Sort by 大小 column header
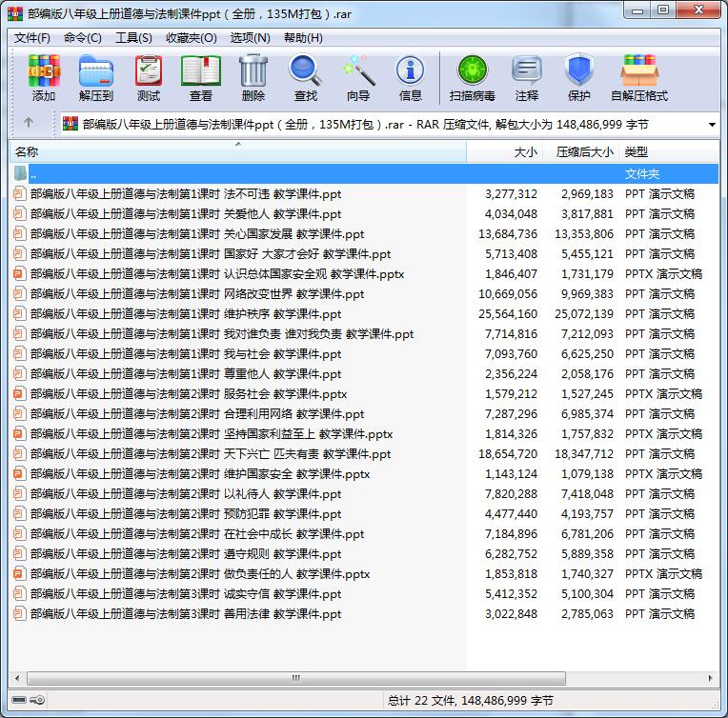Screen dimensions: 728x718 click(x=505, y=151)
